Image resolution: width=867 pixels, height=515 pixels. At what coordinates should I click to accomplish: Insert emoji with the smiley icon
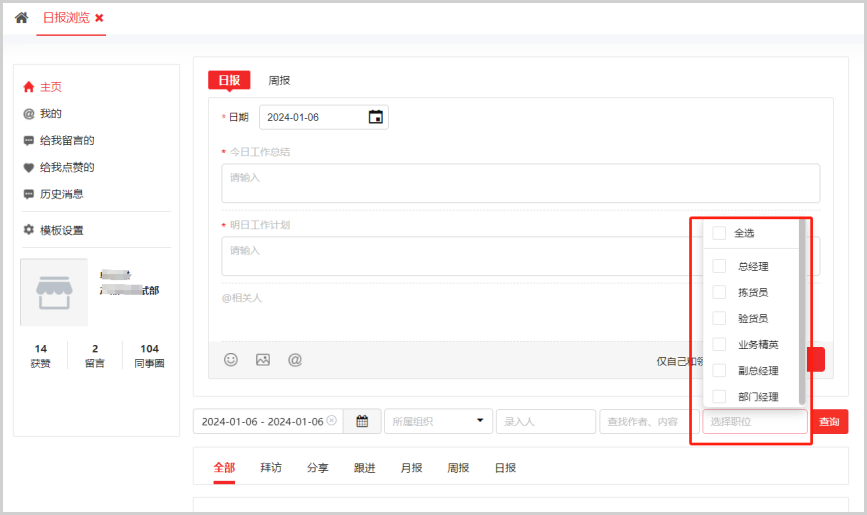click(x=231, y=360)
